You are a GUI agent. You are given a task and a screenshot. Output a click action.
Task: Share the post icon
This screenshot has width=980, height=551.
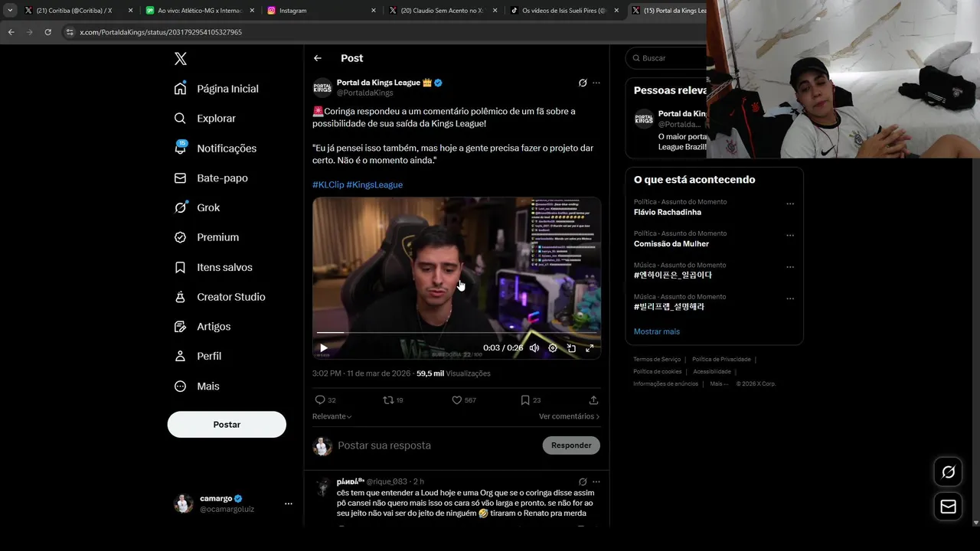coord(593,400)
